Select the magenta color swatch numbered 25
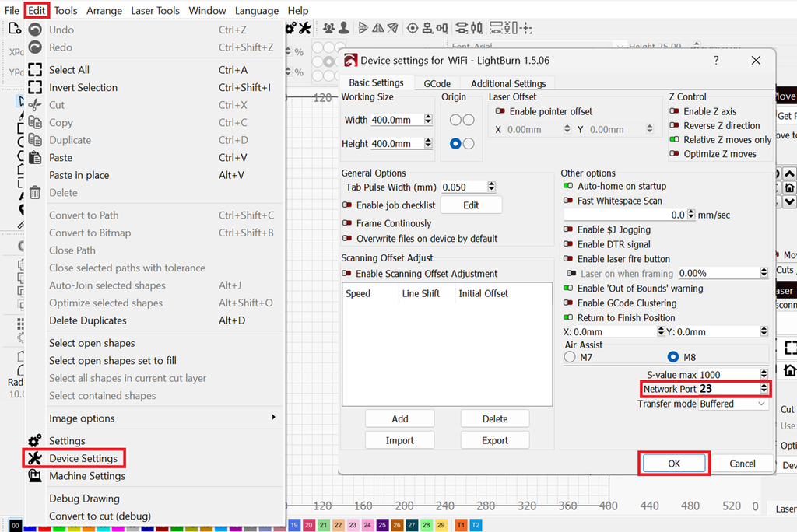Viewport: 797px width, 532px height. (x=381, y=525)
